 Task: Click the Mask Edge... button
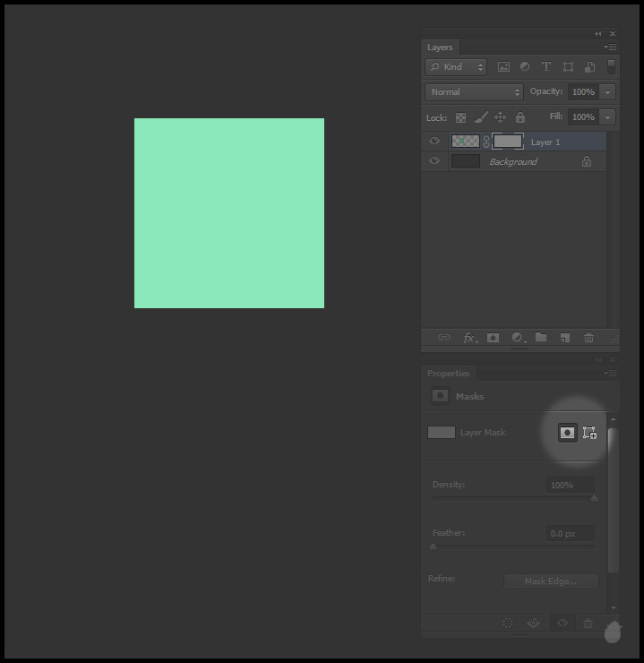click(x=550, y=581)
